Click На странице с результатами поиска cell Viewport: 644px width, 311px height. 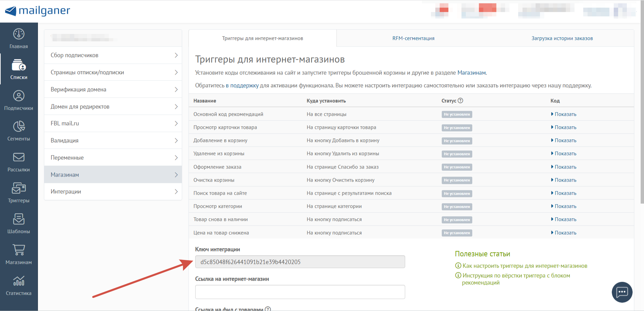(349, 193)
